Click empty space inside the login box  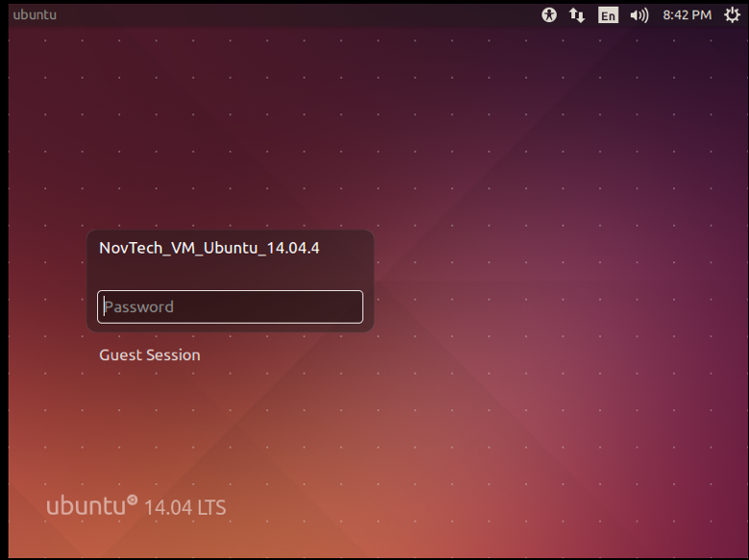point(230,273)
